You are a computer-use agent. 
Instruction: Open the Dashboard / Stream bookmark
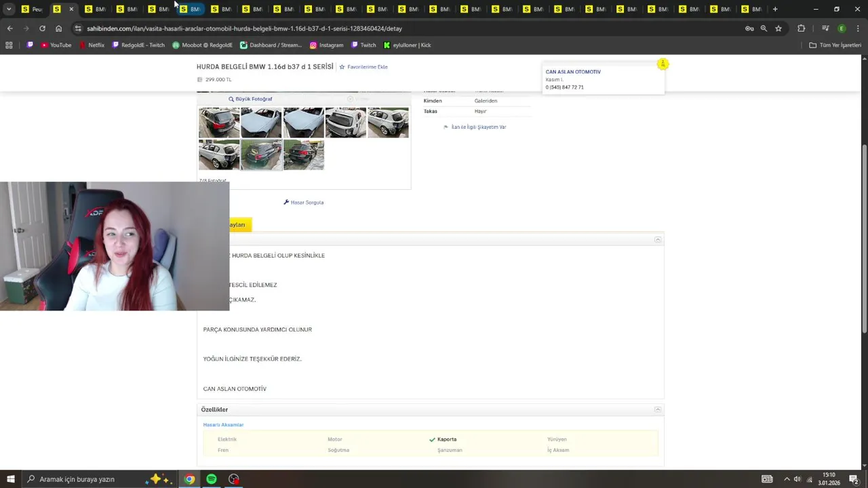tap(271, 45)
